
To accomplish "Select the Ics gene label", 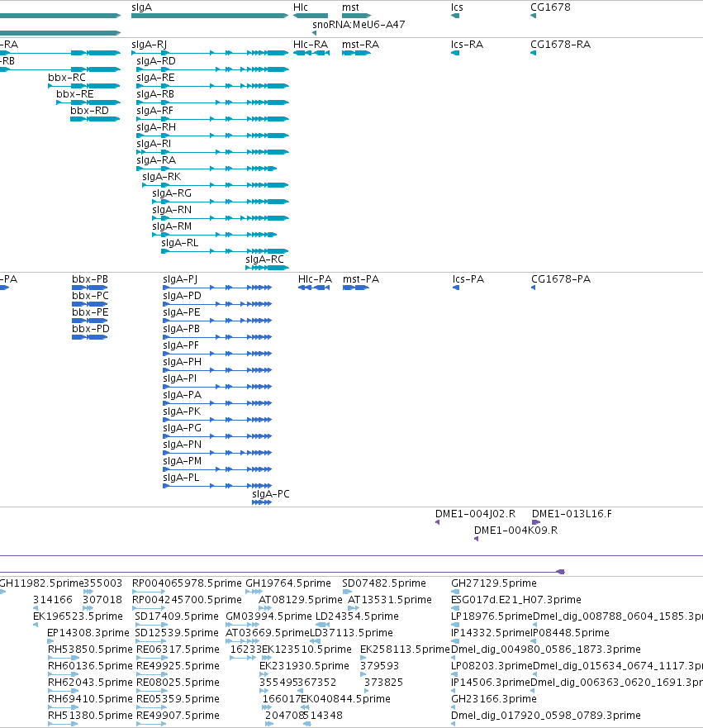I will tap(457, 7).
